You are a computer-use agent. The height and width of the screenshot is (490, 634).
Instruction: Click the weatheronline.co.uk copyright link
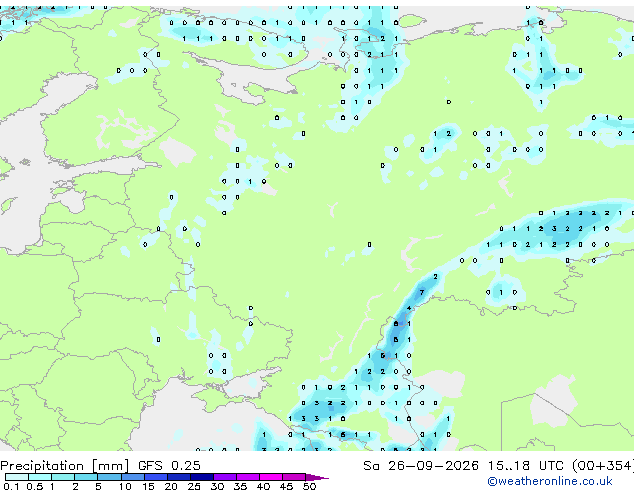[x=550, y=481]
